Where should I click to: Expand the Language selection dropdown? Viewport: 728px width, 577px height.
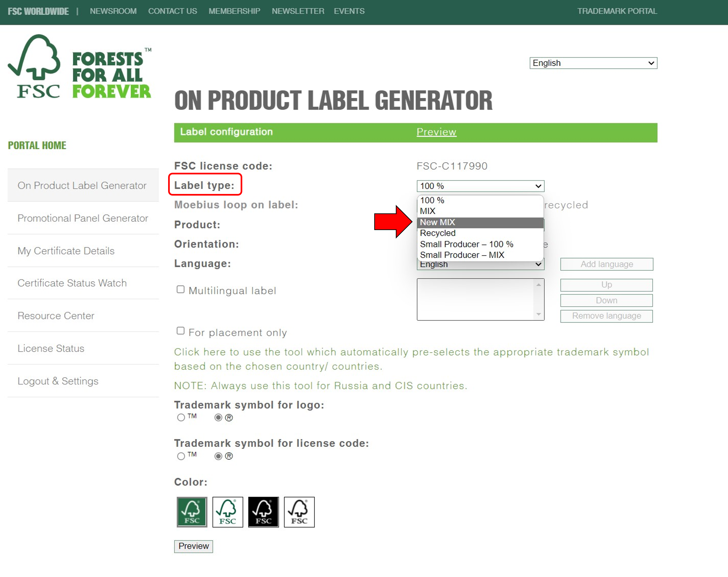click(480, 264)
